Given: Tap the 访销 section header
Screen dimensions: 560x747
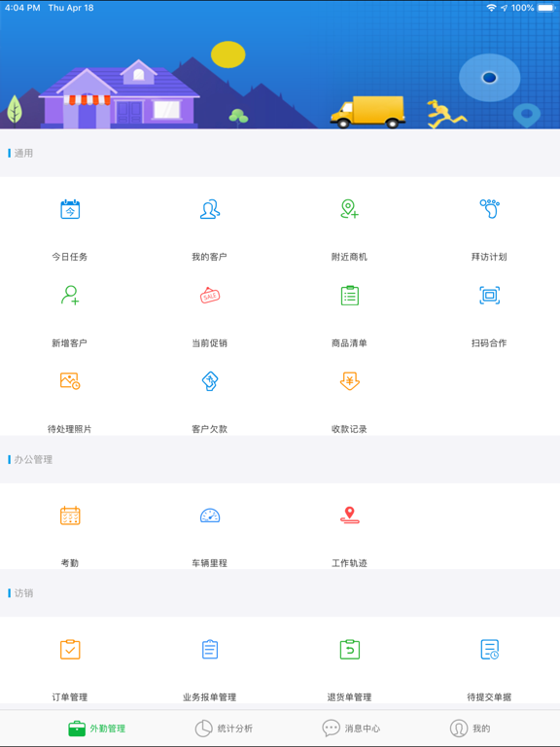Looking at the screenshot, I should click(x=23, y=593).
